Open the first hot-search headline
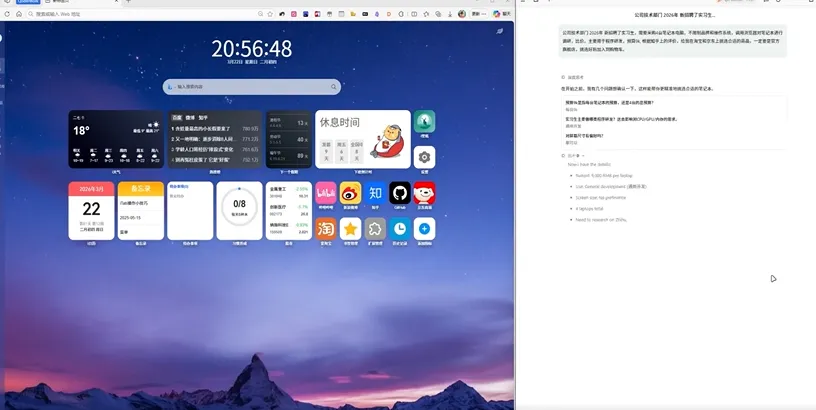 point(215,129)
